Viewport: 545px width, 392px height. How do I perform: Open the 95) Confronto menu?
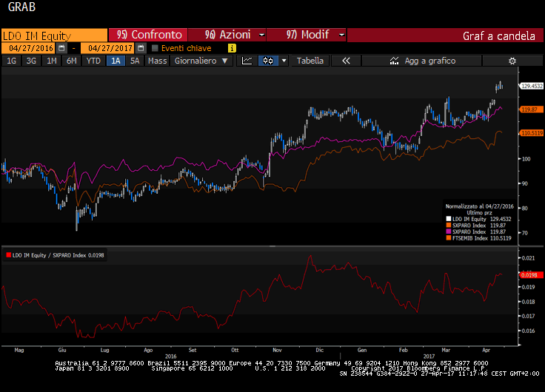point(149,35)
